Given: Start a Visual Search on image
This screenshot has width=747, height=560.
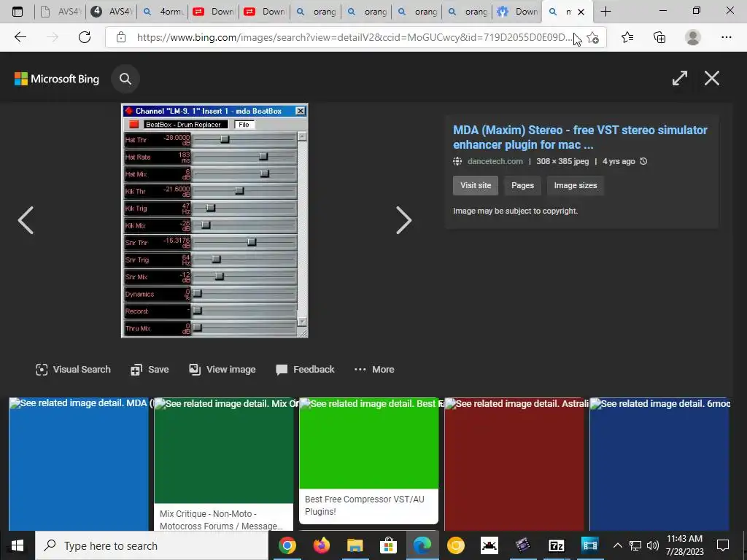Looking at the screenshot, I should (x=74, y=370).
